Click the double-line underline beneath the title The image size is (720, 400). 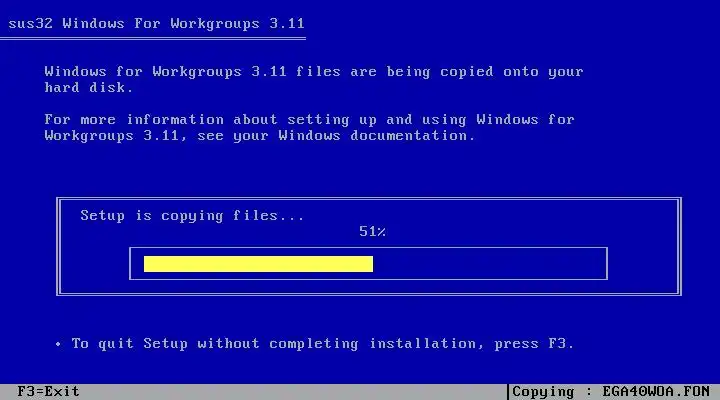152,39
